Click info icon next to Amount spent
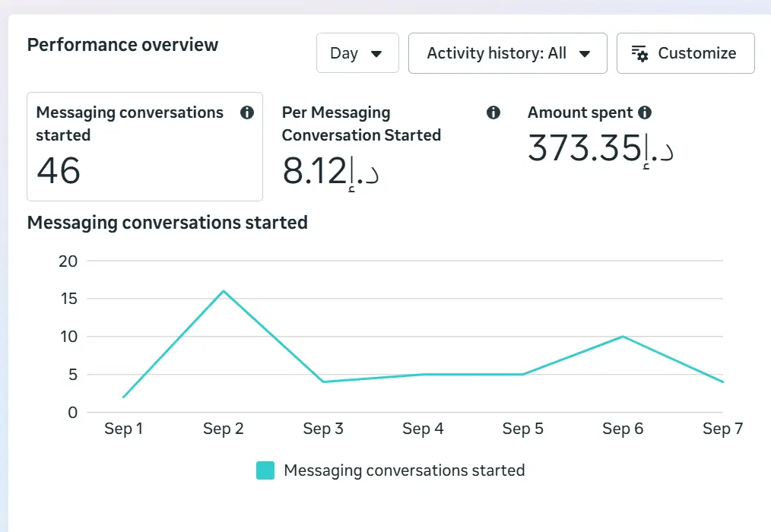The width and height of the screenshot is (771, 532). pos(645,112)
